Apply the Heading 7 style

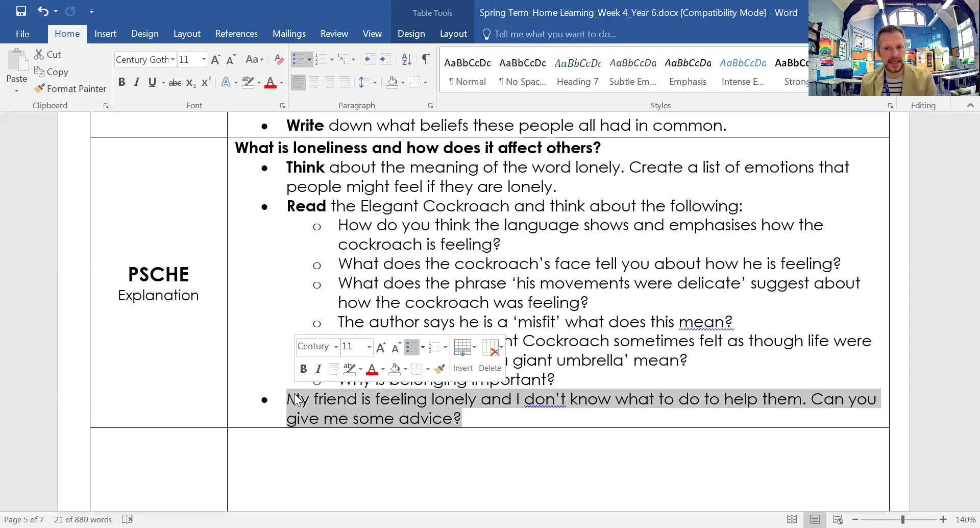click(577, 71)
